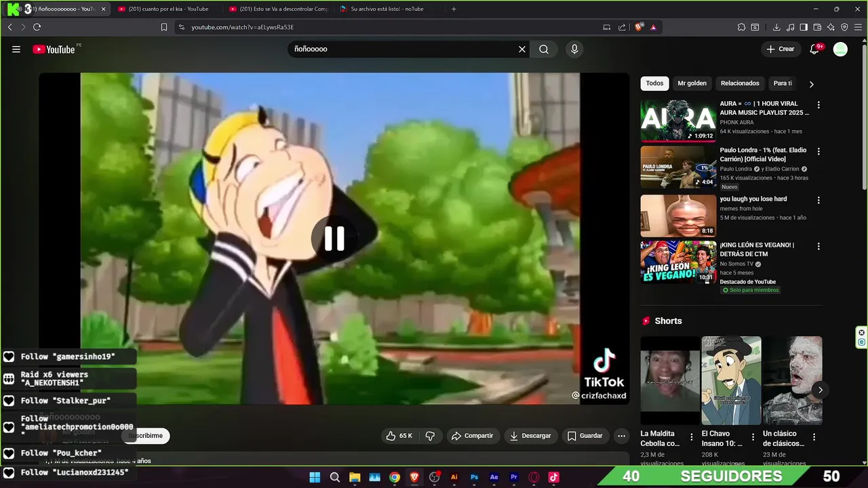Open the extensions puzzle icon
This screenshot has width=868, height=488.
(742, 27)
